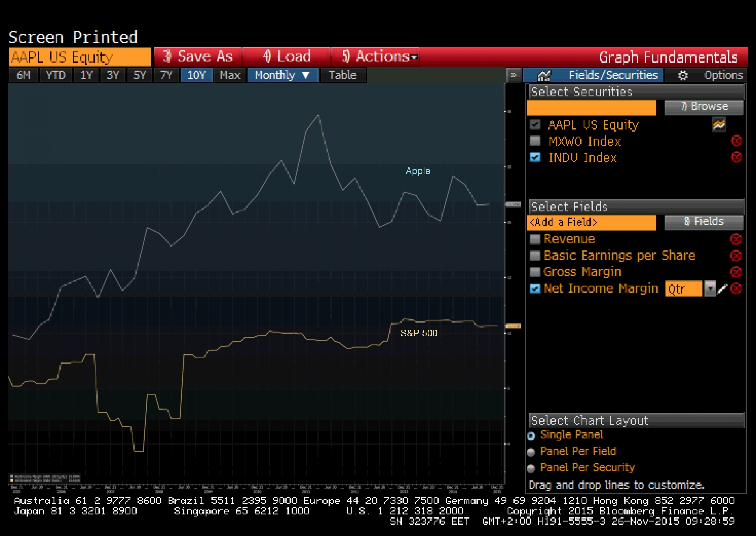
Task: Switch to 5Y time range tab
Action: click(139, 75)
